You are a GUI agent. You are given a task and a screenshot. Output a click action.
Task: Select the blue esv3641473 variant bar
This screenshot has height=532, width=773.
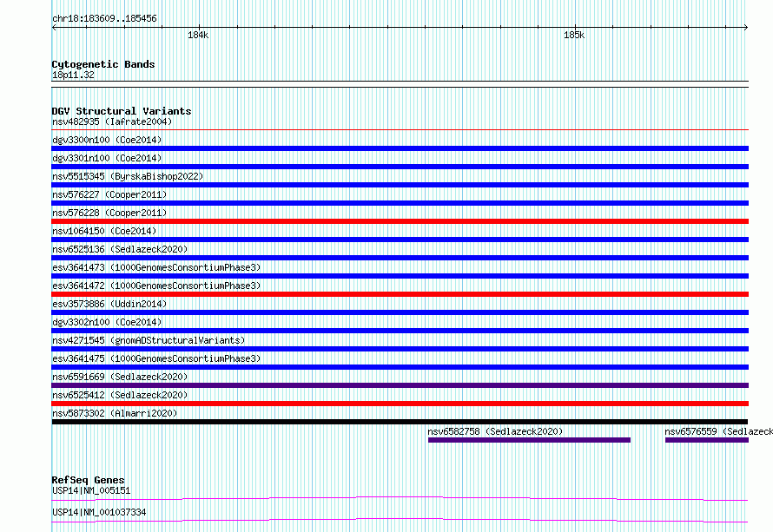(400, 276)
